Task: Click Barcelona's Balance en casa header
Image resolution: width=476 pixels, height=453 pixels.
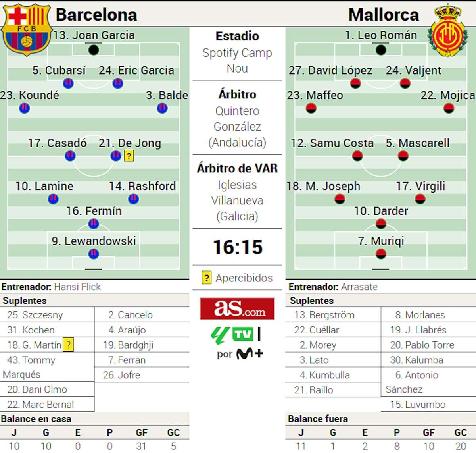Action: pos(36,419)
